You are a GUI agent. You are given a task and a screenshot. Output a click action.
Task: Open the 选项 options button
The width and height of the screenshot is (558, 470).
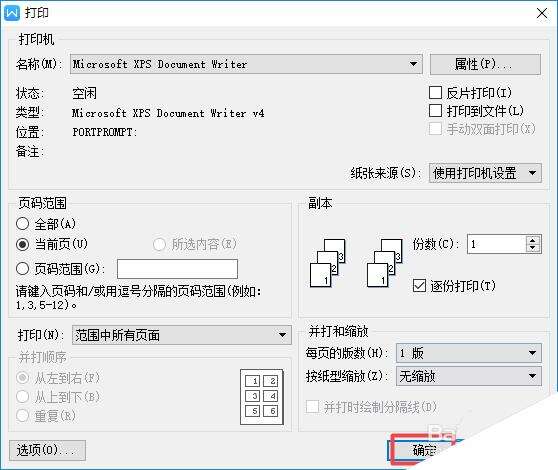(47, 450)
